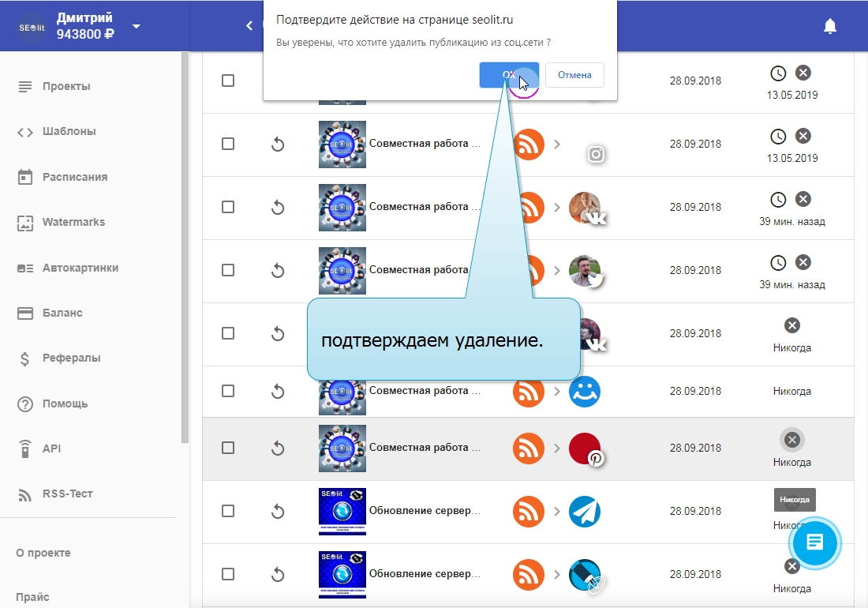Click the clock schedule icon in Instagram row
This screenshot has height=608, width=868.
pos(778,136)
